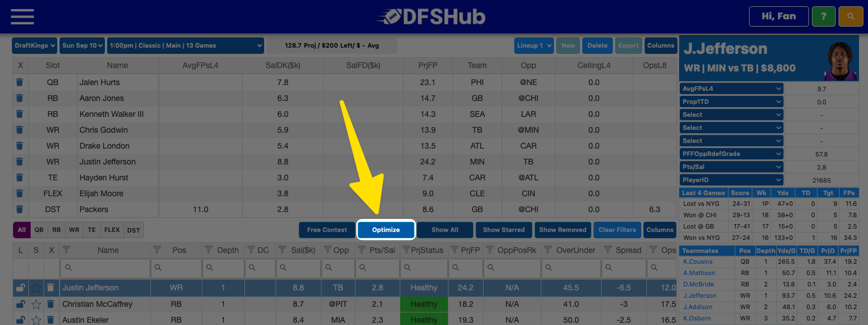Select the TE position tab
Image resolution: width=868 pixels, height=325 pixels.
point(91,230)
